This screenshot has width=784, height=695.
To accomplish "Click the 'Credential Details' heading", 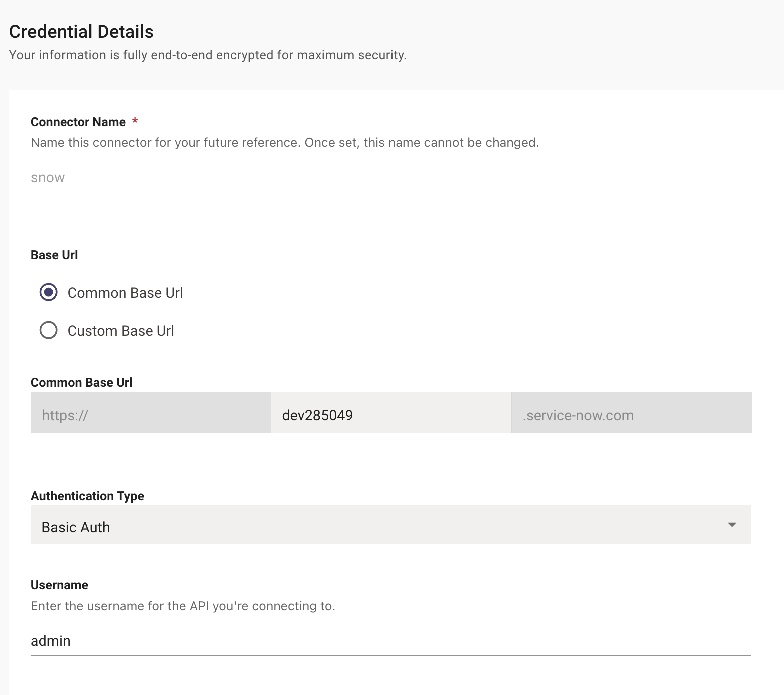I will click(81, 32).
